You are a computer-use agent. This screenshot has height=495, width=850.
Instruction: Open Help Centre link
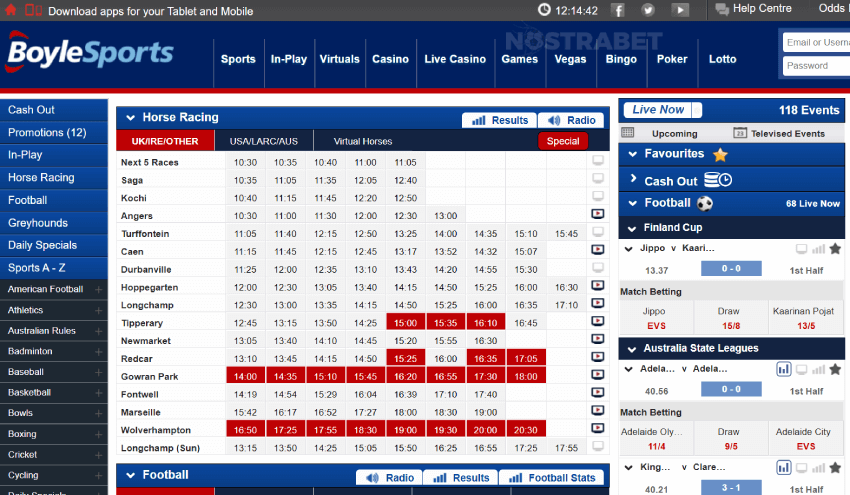tap(754, 9)
